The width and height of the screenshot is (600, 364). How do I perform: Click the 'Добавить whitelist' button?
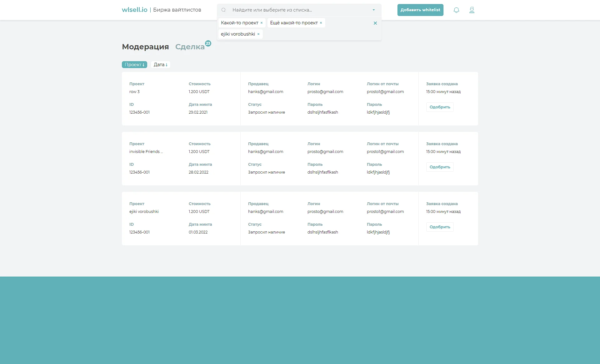[420, 10]
